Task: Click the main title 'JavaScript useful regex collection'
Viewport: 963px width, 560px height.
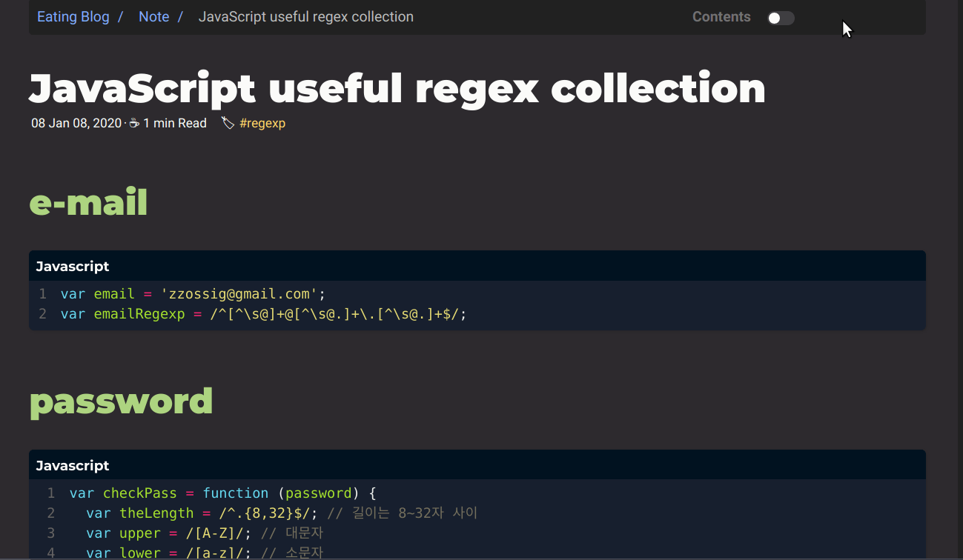Action: (397, 88)
